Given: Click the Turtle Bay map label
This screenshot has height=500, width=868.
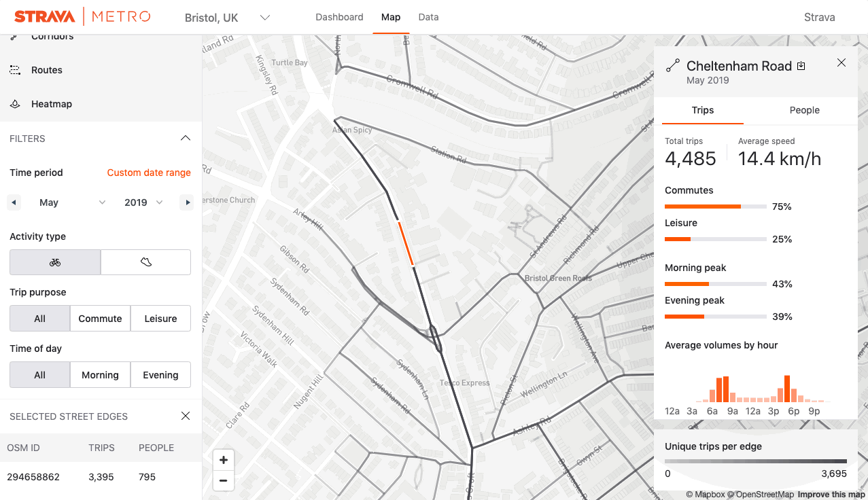Looking at the screenshot, I should (290, 62).
